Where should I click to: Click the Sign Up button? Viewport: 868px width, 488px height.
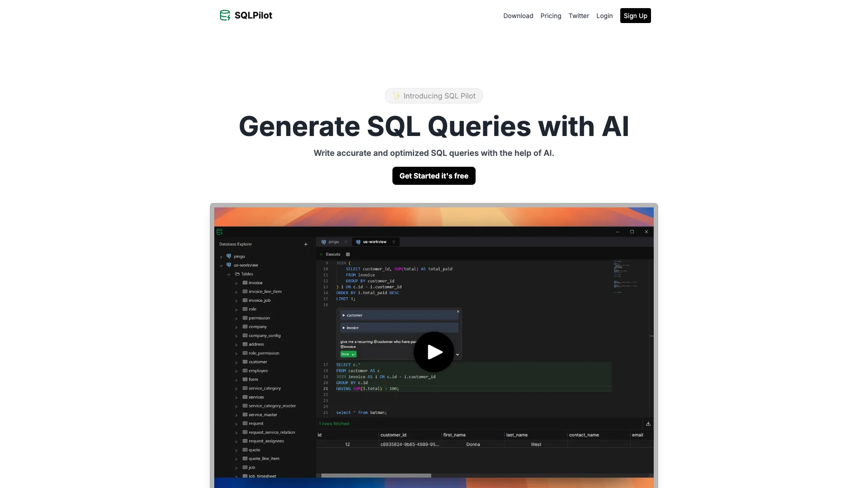click(x=635, y=16)
